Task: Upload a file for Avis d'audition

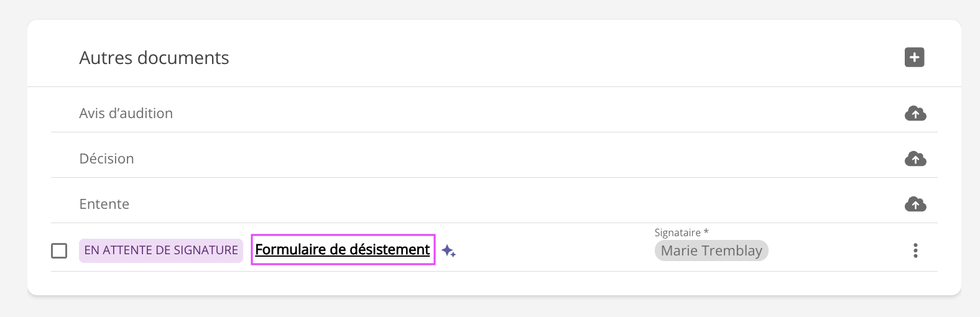Action: [x=915, y=113]
